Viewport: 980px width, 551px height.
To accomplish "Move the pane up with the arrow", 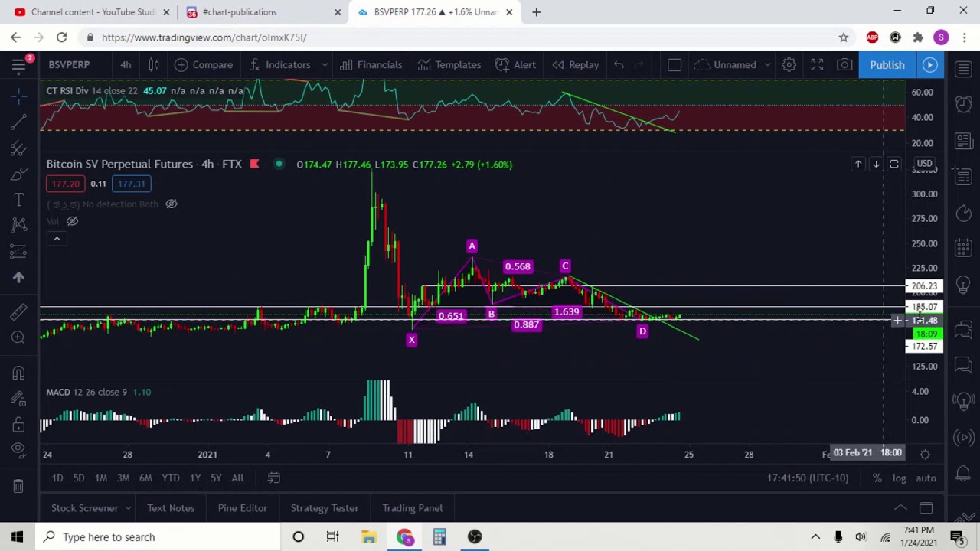I will [858, 165].
